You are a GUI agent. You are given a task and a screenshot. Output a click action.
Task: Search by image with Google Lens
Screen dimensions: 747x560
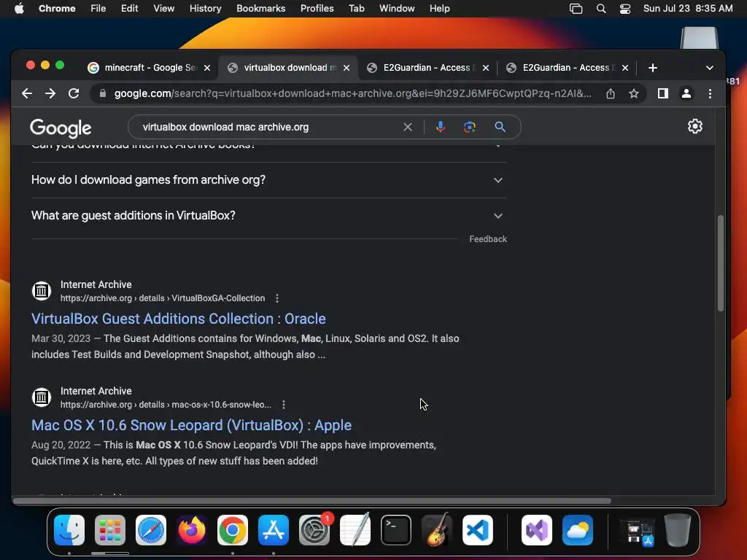470,127
